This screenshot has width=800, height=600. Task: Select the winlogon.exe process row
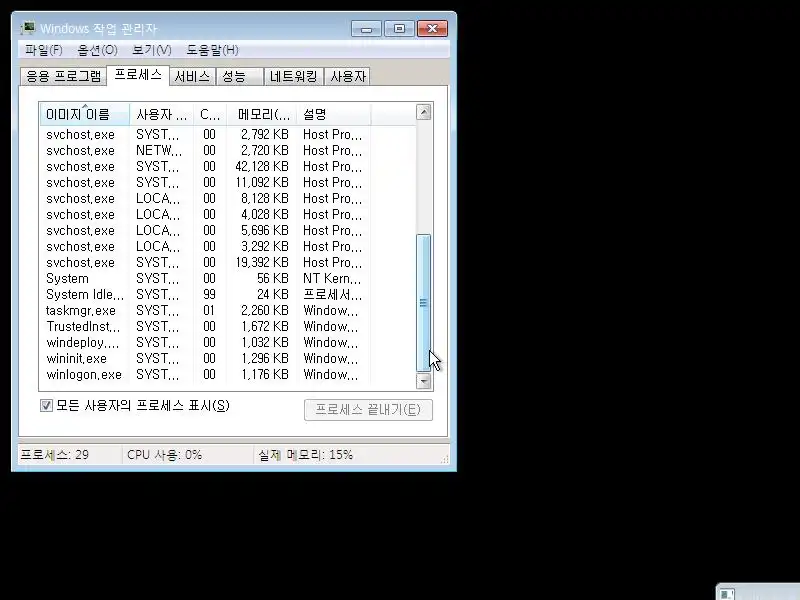tap(205, 374)
